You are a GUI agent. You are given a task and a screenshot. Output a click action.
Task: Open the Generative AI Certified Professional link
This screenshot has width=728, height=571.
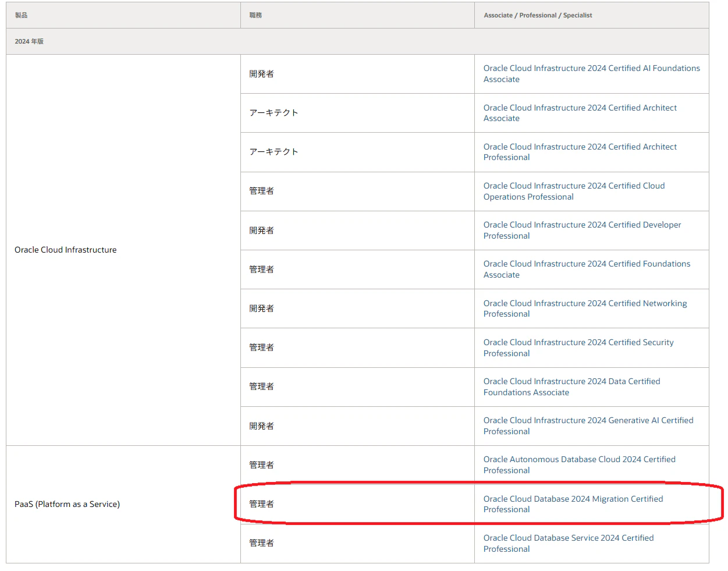(588, 425)
